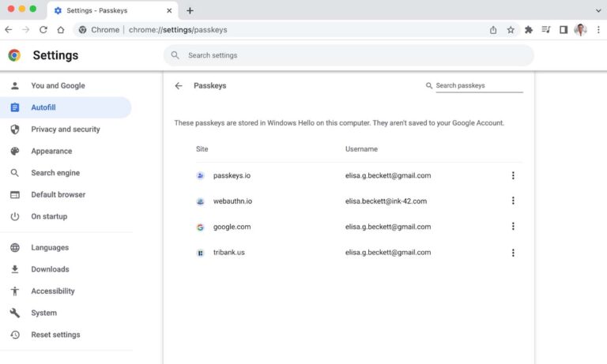This screenshot has height=364, width=607.
Task: Click the Privacy and security shield icon
Action: [15, 129]
